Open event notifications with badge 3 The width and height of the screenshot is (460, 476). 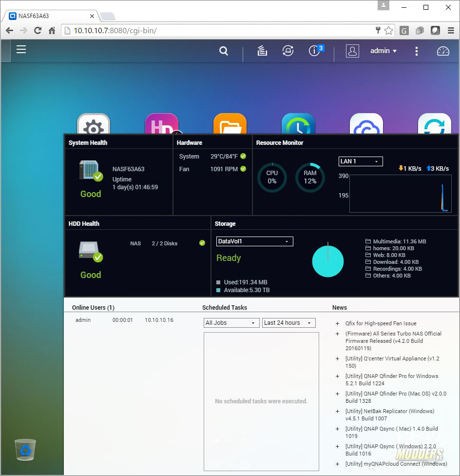coord(316,50)
